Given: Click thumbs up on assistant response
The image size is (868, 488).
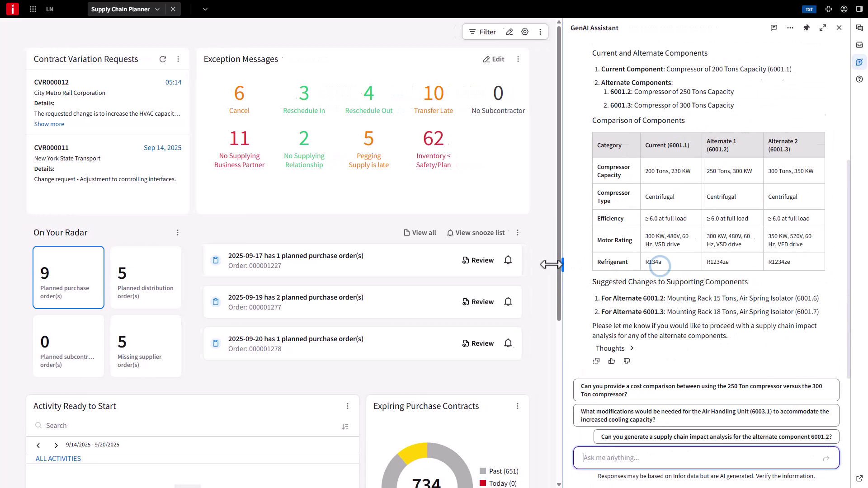Looking at the screenshot, I should pos(612,361).
